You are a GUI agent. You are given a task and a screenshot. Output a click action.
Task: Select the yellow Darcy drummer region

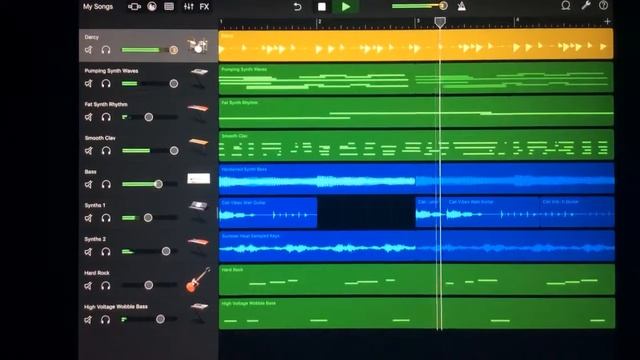pyautogui.click(x=416, y=45)
